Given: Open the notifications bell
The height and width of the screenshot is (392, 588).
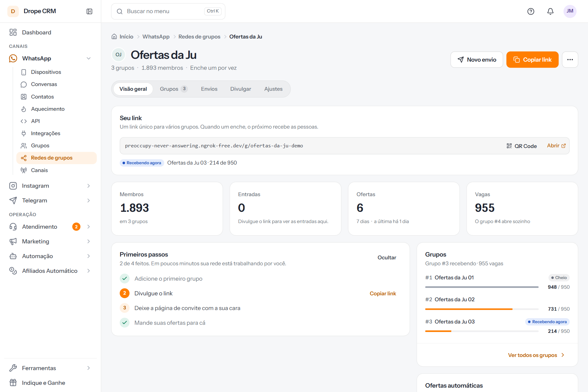Looking at the screenshot, I should (x=550, y=11).
